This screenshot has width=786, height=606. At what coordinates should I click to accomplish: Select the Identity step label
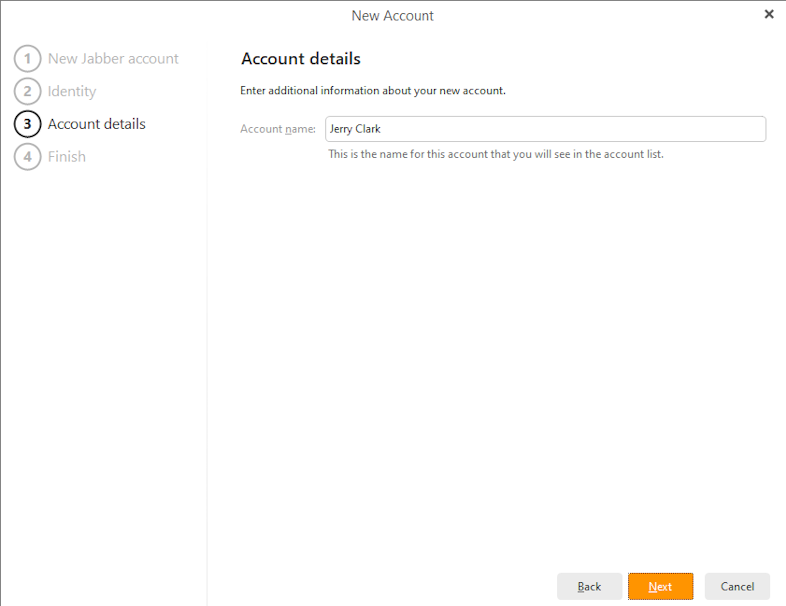click(72, 92)
